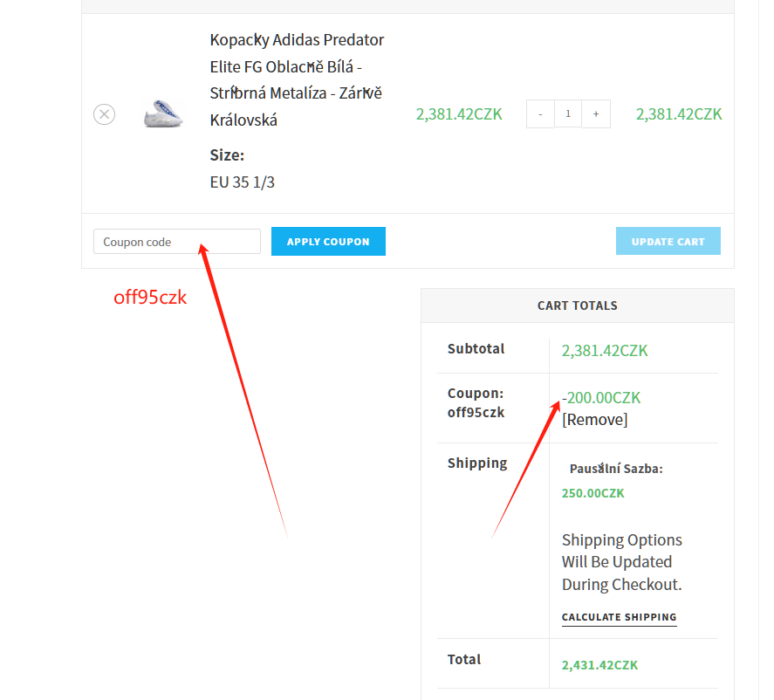Screen dimensions: 774x700
Task: Open the white football boot thumbnail
Action: click(163, 114)
